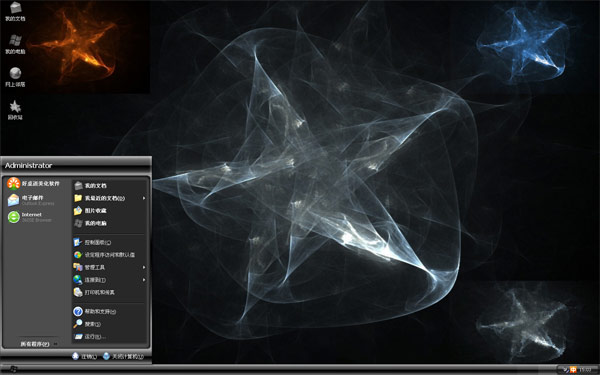Viewport: 600px width, 375px height.
Task: Click the orange IME icon in tray
Action: tap(573, 370)
